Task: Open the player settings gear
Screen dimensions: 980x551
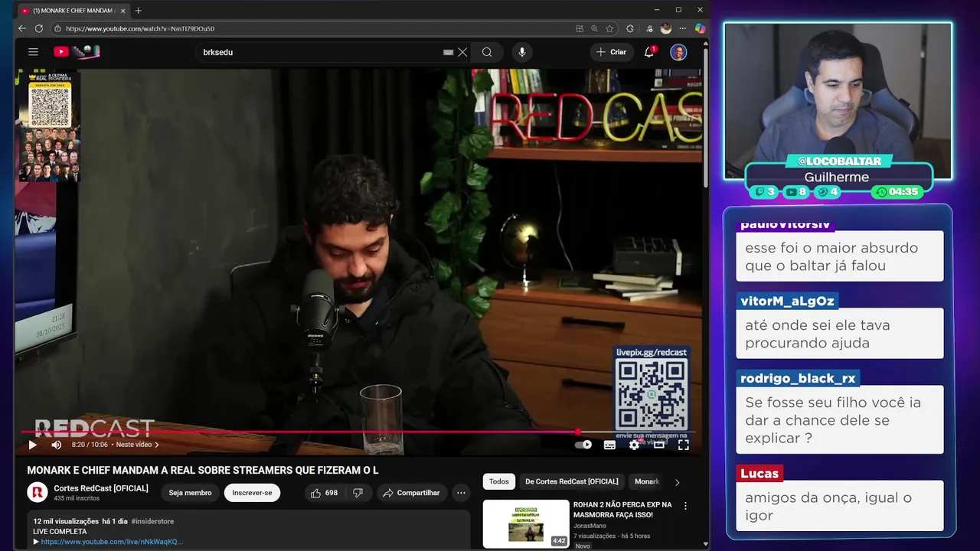Action: coord(634,445)
